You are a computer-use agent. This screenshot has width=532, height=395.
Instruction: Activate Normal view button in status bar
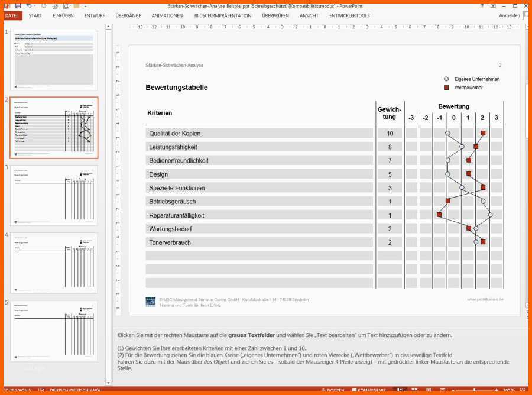401,390
